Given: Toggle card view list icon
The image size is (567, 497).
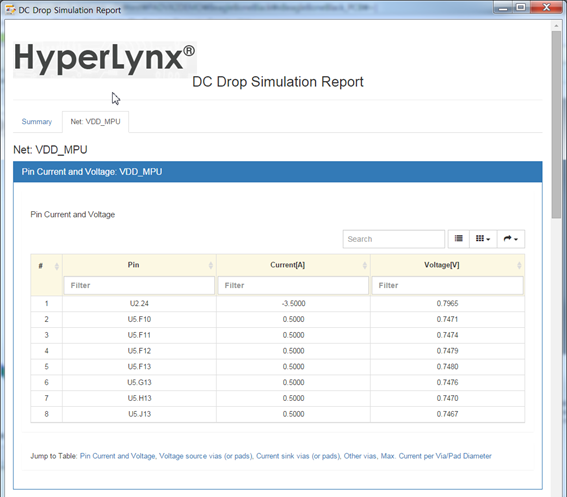Looking at the screenshot, I should point(459,239).
